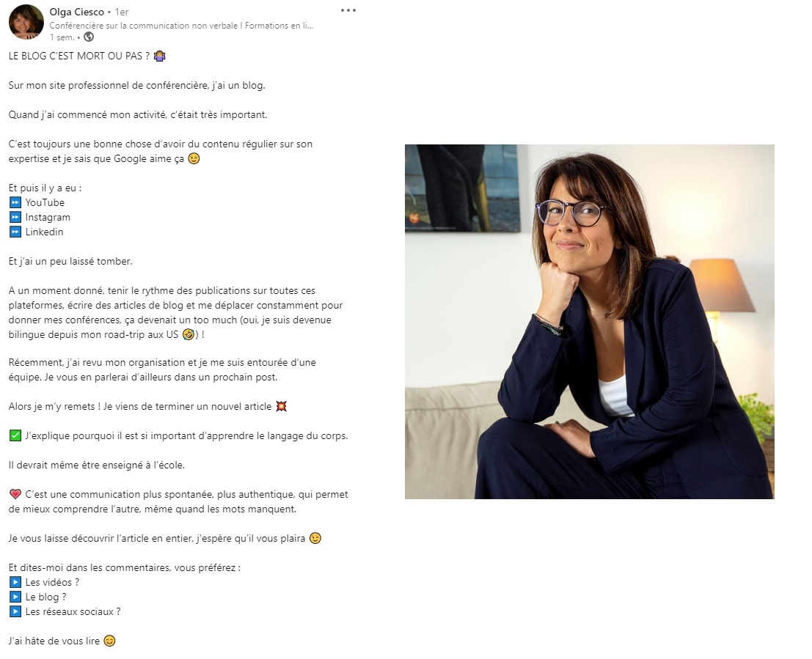Open the large portrait photo of the post

click(589, 322)
